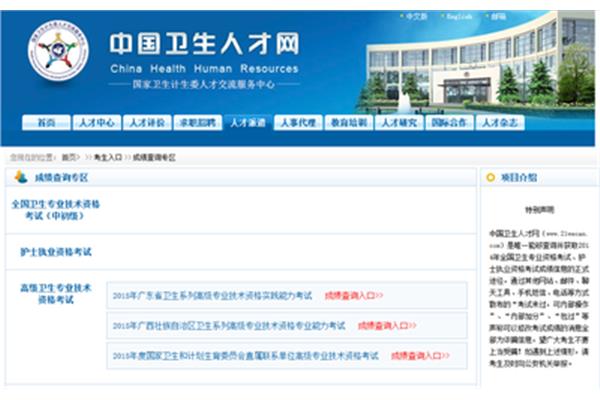Open the 人才研究 tab

coord(399,122)
